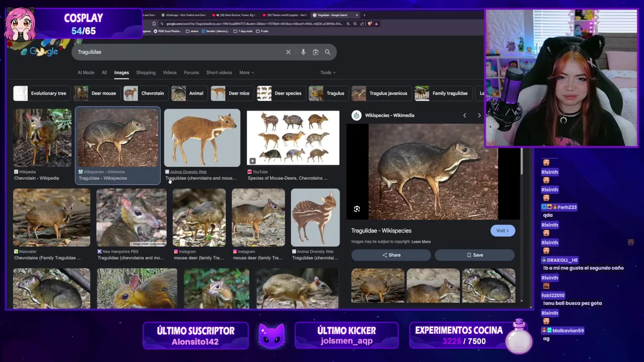Switch to Forums tab
The image size is (644, 362).
[x=191, y=72]
